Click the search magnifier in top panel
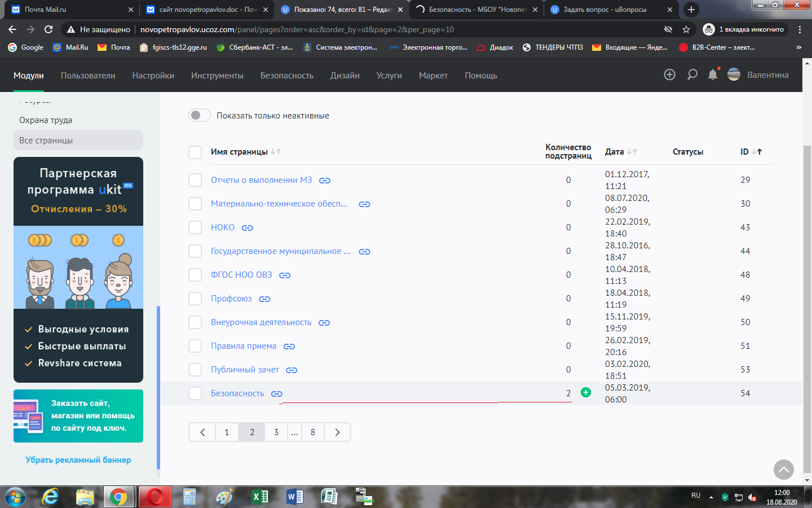The image size is (812, 508). (x=692, y=75)
